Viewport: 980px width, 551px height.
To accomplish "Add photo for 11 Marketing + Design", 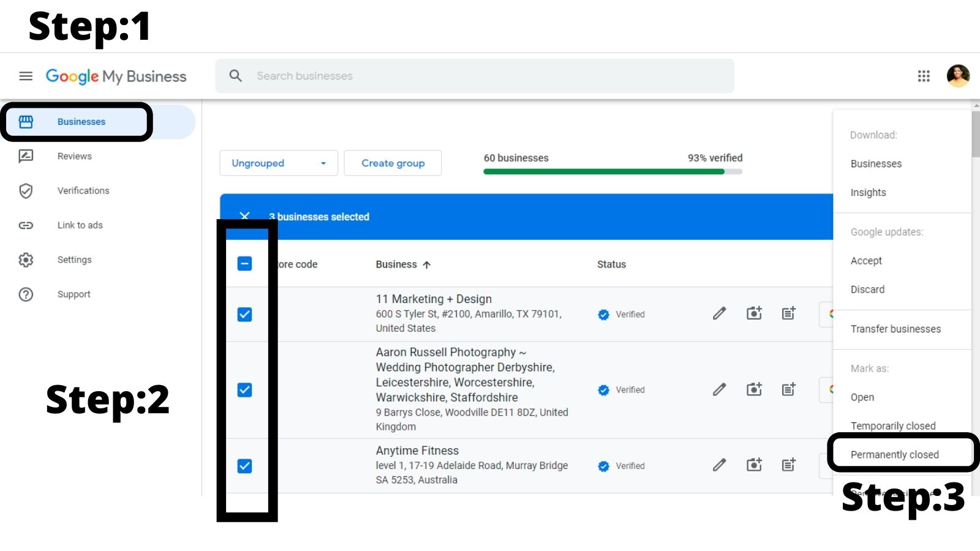I will coord(754,313).
